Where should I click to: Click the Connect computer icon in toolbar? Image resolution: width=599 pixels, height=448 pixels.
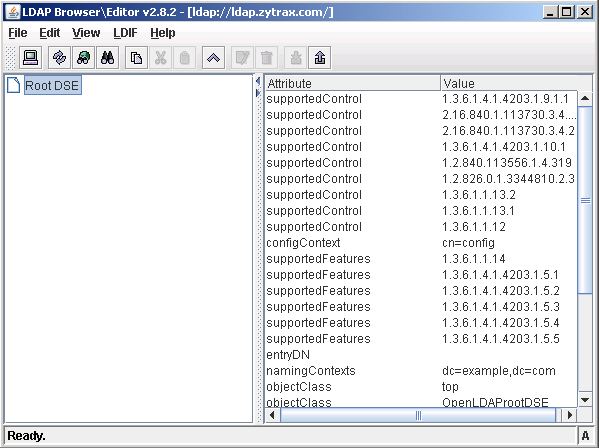coord(31,58)
